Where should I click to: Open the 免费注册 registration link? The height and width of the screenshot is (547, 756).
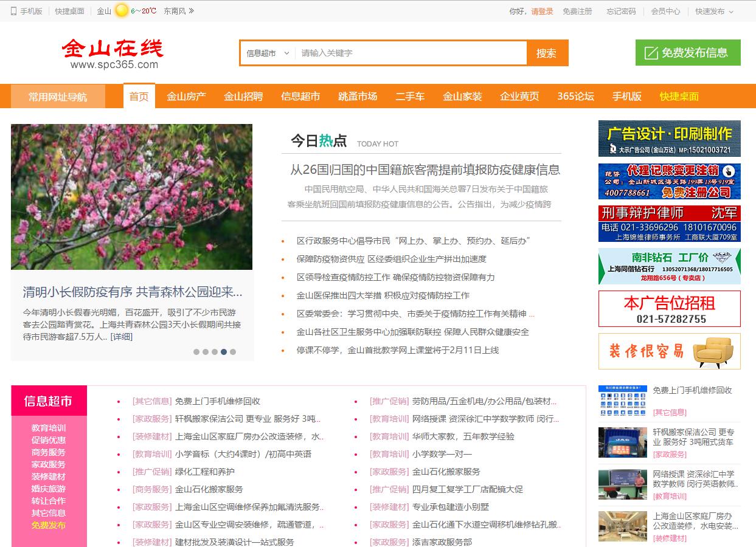tap(577, 11)
